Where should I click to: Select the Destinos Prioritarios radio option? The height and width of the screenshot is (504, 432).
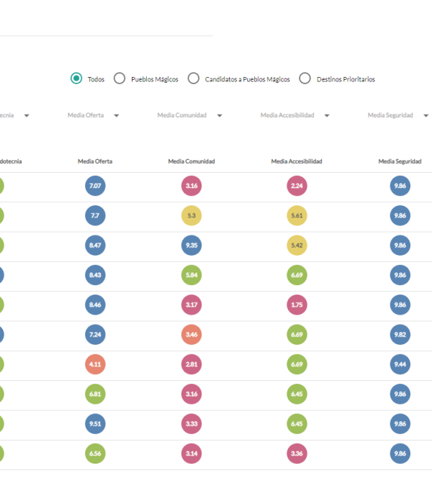pyautogui.click(x=305, y=78)
